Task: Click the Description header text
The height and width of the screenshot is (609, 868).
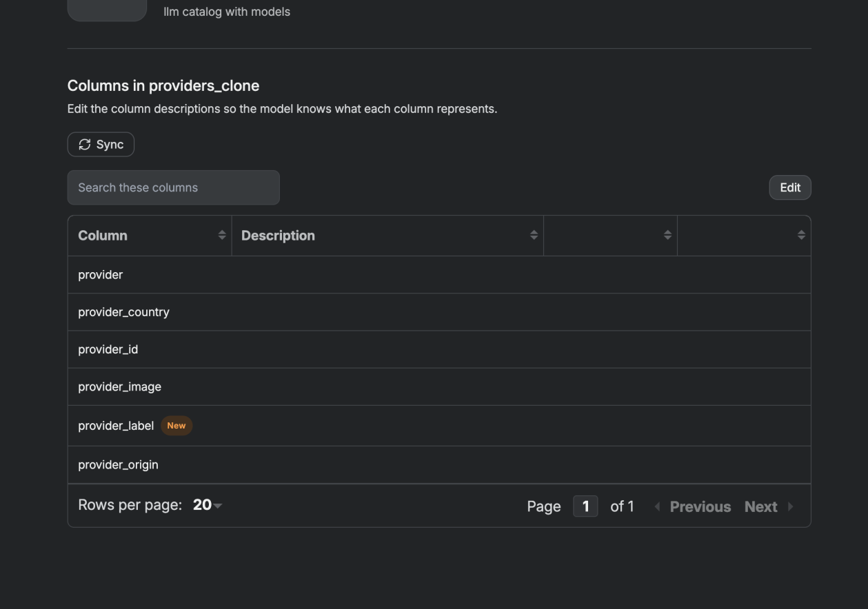Action: tap(278, 236)
